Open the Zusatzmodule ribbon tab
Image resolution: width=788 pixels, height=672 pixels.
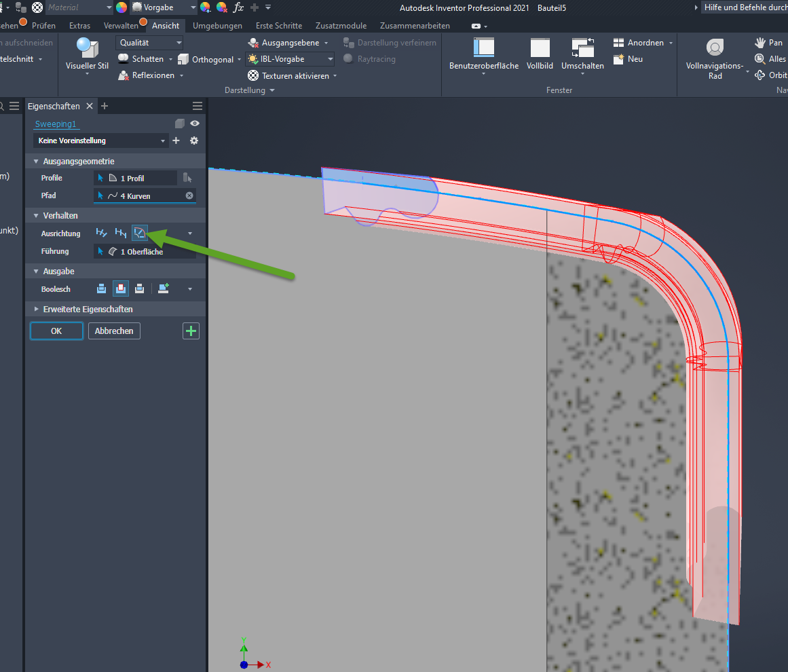[x=339, y=26]
